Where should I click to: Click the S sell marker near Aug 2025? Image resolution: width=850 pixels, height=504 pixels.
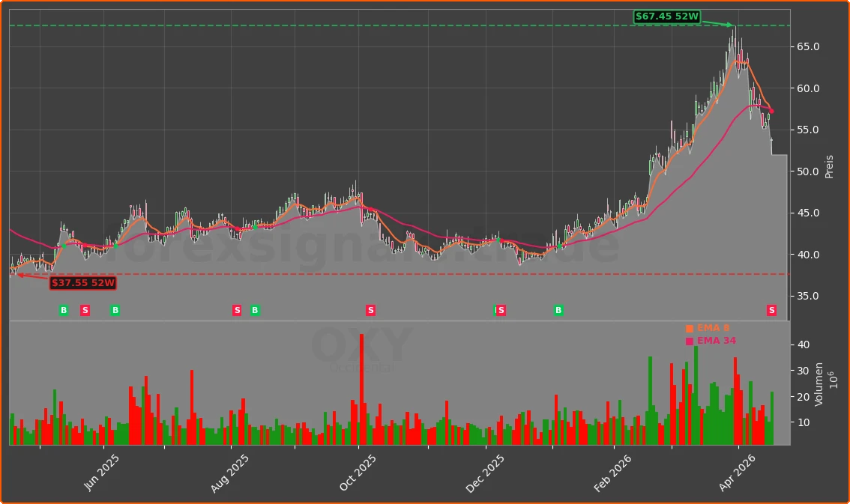237,310
